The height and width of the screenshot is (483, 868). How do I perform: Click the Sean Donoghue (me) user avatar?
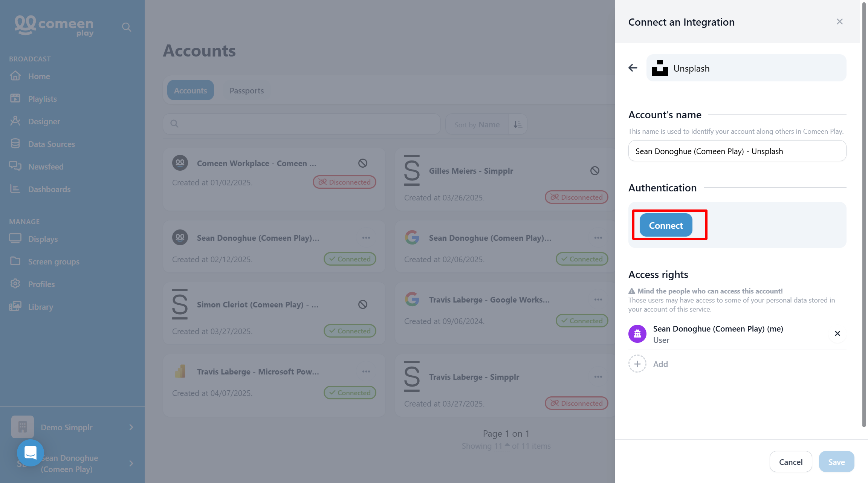[x=637, y=334]
